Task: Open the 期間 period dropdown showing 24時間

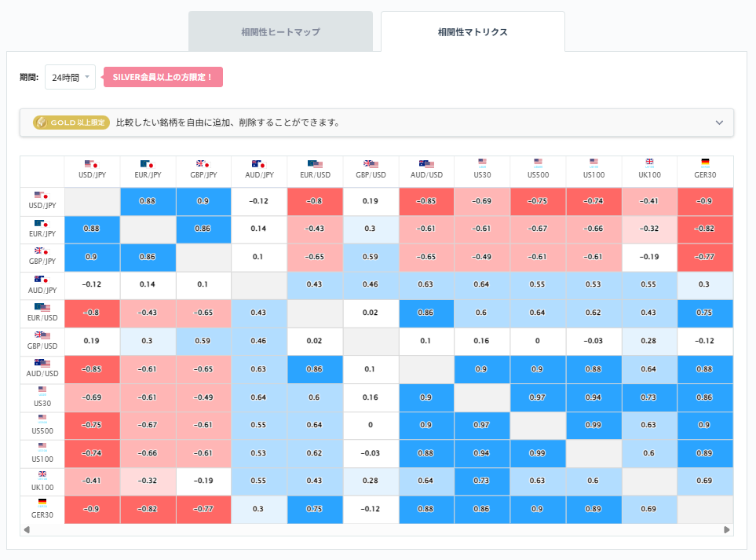Action: coord(69,77)
